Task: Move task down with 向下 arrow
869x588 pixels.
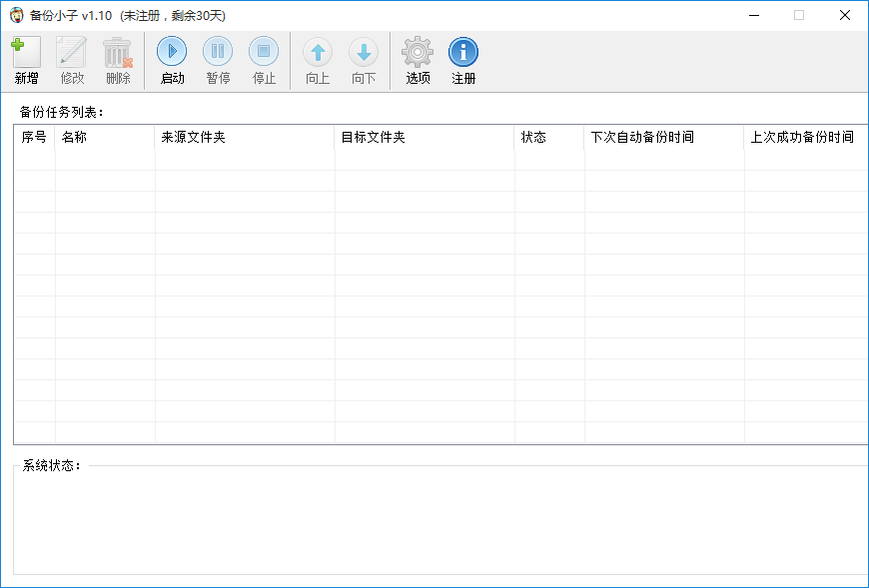Action: (364, 52)
